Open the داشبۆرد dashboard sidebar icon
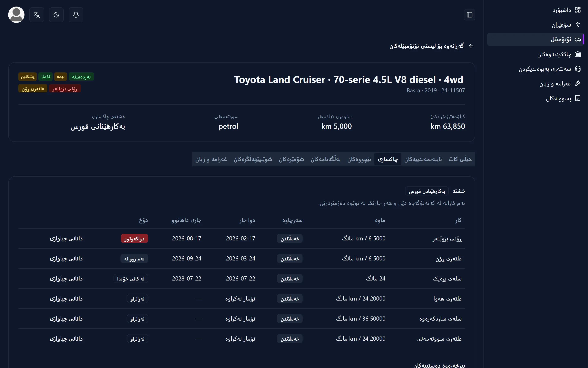Image resolution: width=588 pixels, height=368 pixels. (578, 10)
